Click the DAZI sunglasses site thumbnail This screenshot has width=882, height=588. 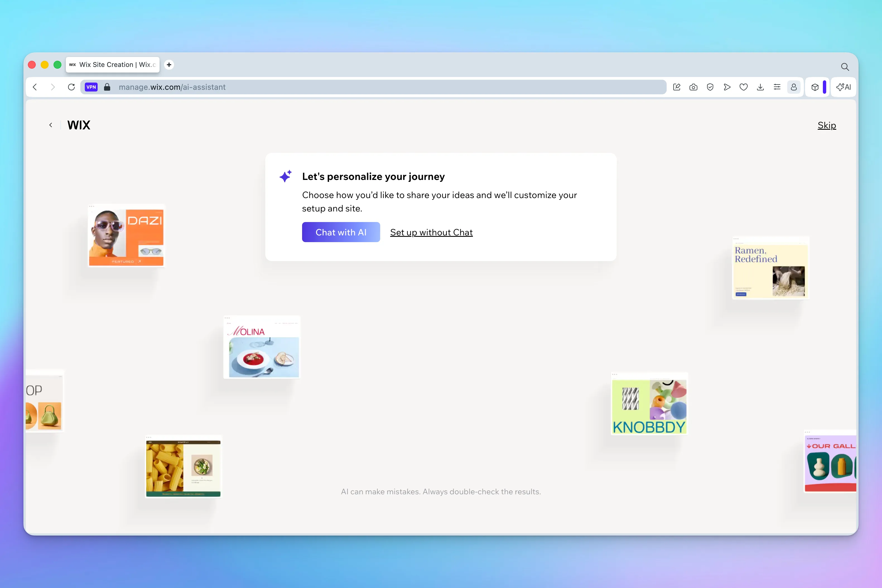point(126,235)
